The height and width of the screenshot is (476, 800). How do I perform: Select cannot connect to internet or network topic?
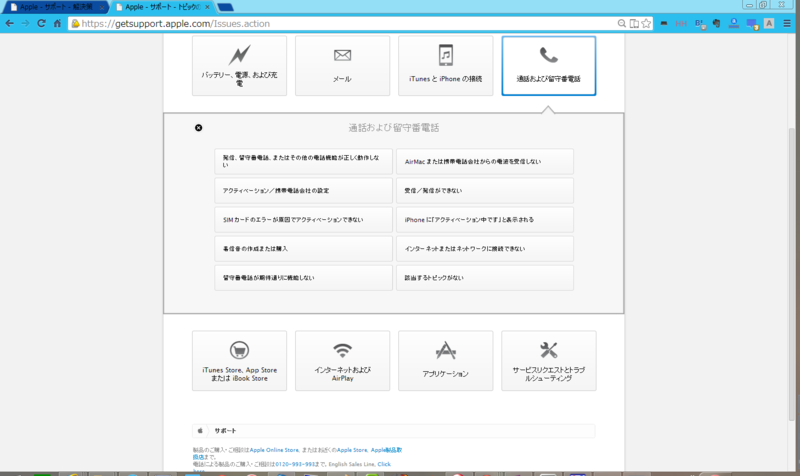pos(485,248)
